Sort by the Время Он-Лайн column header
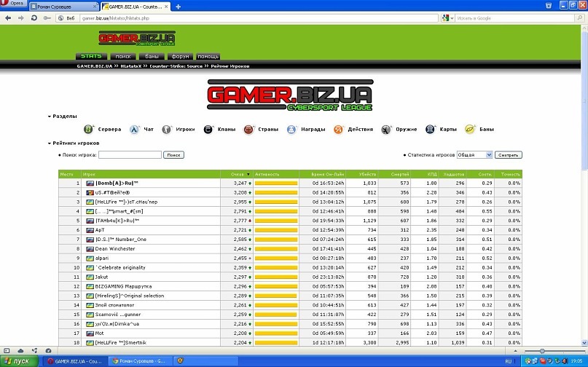 pos(327,174)
